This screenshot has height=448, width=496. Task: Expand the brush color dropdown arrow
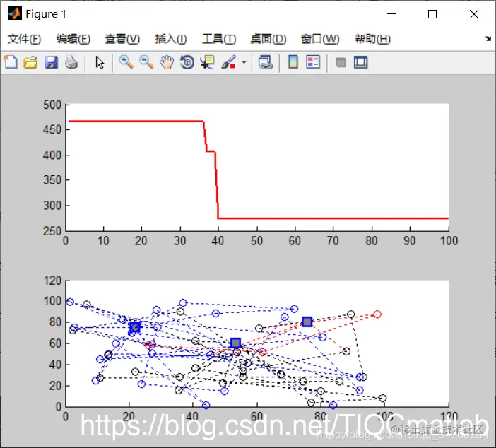pyautogui.click(x=244, y=62)
